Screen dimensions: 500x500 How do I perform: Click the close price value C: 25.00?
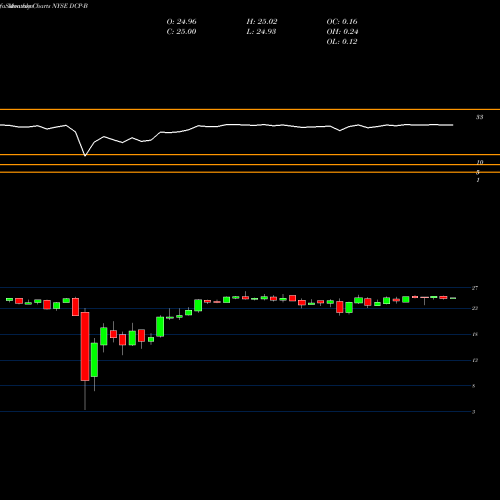(x=181, y=32)
